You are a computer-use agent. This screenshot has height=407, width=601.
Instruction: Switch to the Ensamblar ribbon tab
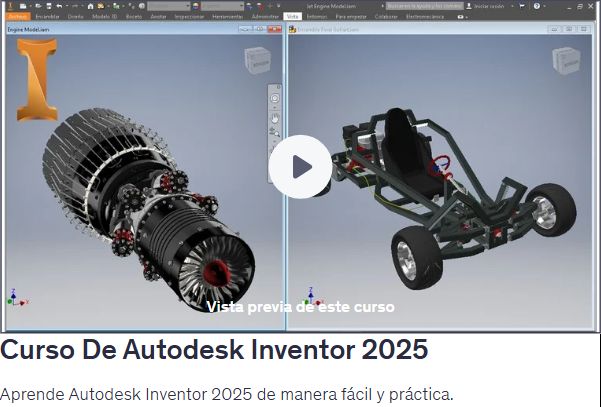pos(48,16)
